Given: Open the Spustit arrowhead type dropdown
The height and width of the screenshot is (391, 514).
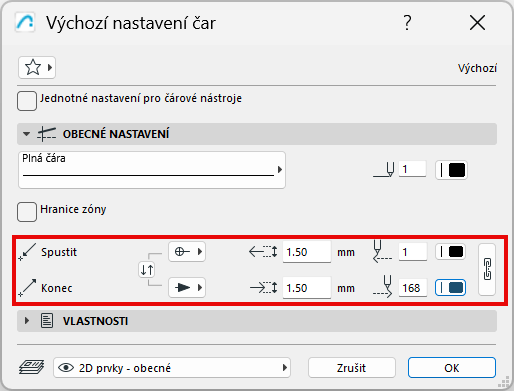Looking at the screenshot, I should (x=187, y=252).
